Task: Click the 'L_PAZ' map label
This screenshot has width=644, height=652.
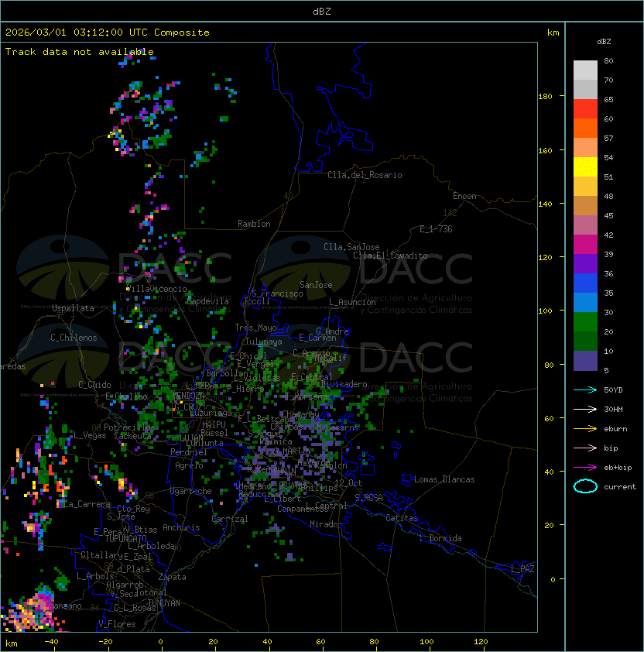Action: 522,569
